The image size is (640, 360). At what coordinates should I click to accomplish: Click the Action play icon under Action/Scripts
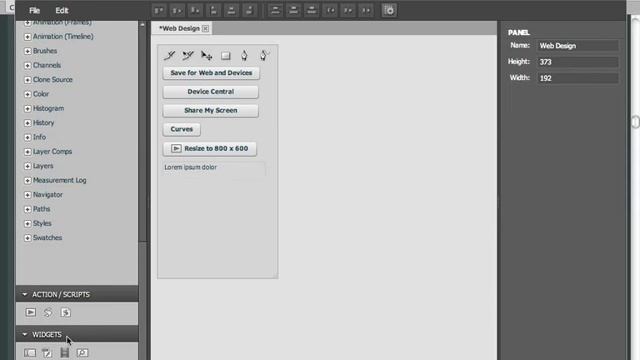coord(31,313)
